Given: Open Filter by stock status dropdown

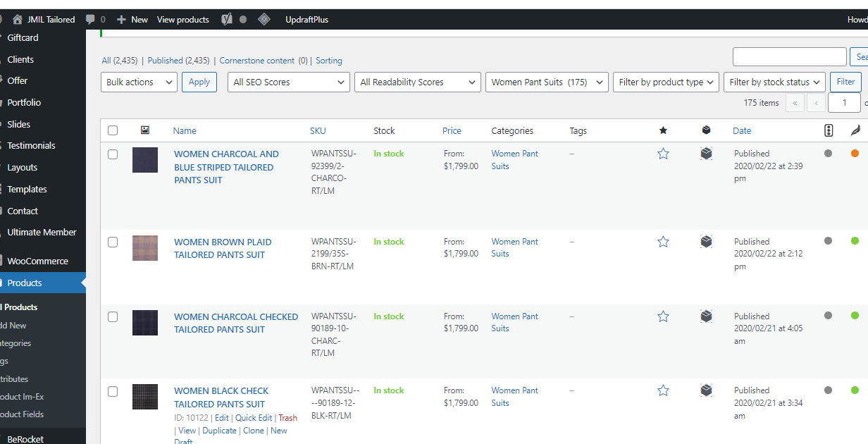Looking at the screenshot, I should 774,82.
